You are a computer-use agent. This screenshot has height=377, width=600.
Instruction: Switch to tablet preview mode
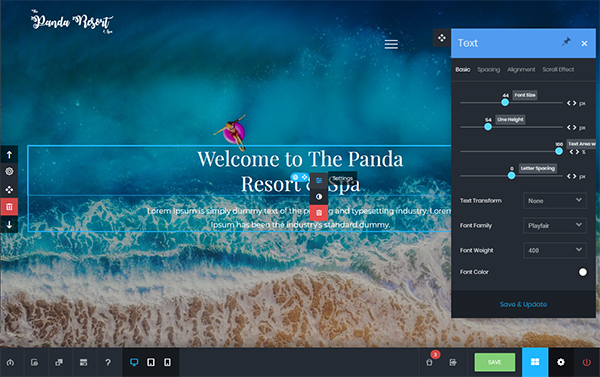pyautogui.click(x=151, y=362)
